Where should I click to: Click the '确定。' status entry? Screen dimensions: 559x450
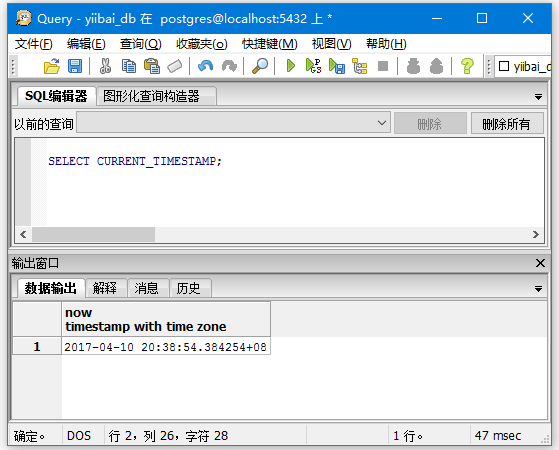tap(29, 436)
